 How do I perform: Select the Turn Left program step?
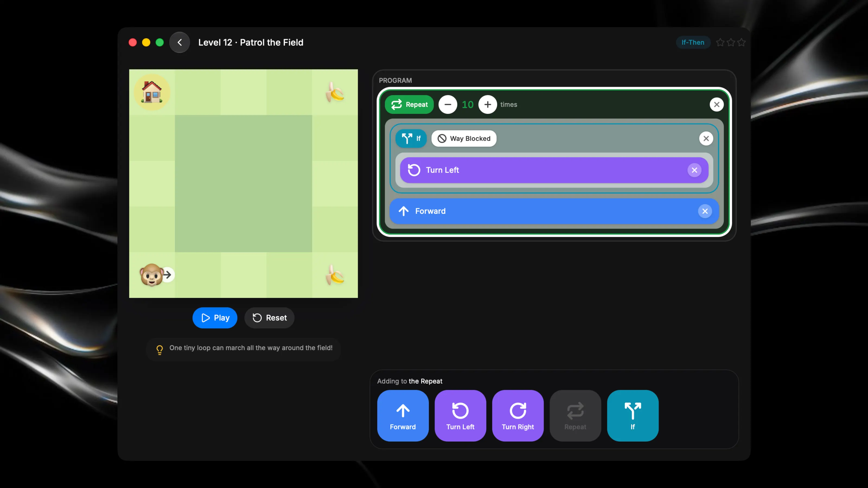coord(554,170)
